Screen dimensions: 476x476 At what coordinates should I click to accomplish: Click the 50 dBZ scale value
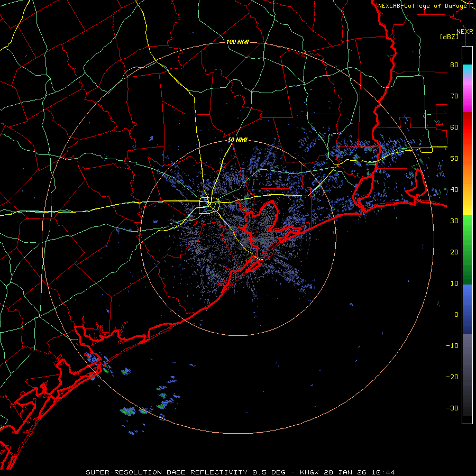point(454,159)
